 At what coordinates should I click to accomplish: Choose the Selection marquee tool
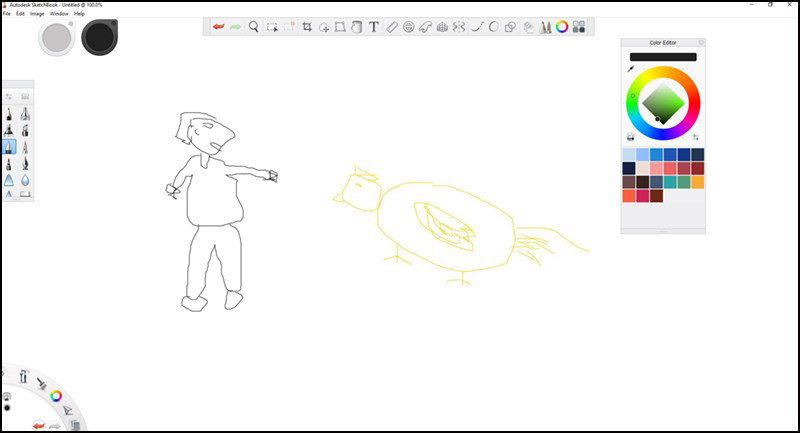272,27
